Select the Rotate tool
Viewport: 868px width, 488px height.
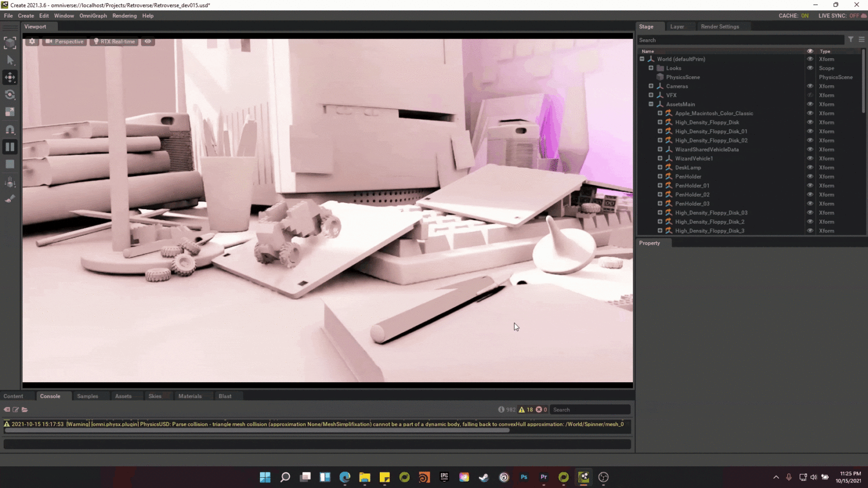pos(10,95)
